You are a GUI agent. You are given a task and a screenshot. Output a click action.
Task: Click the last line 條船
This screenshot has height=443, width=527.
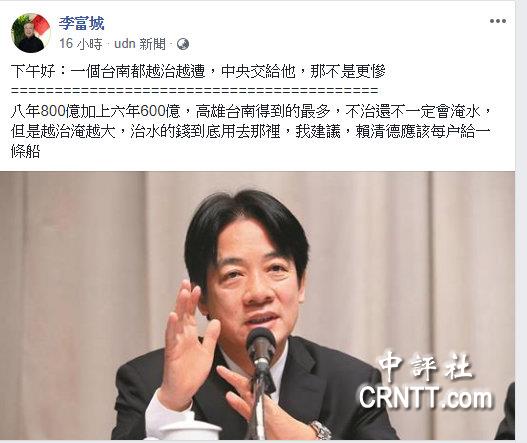pyautogui.click(x=26, y=152)
